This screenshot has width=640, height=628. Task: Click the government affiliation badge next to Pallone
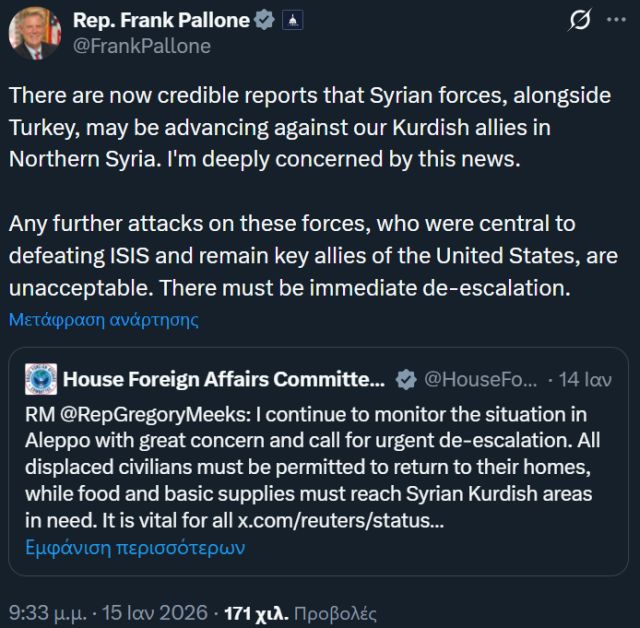[x=290, y=20]
